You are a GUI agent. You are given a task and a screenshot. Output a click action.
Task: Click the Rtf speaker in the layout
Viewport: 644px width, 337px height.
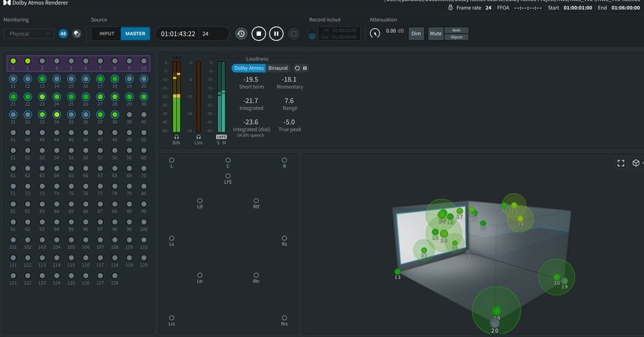point(256,201)
